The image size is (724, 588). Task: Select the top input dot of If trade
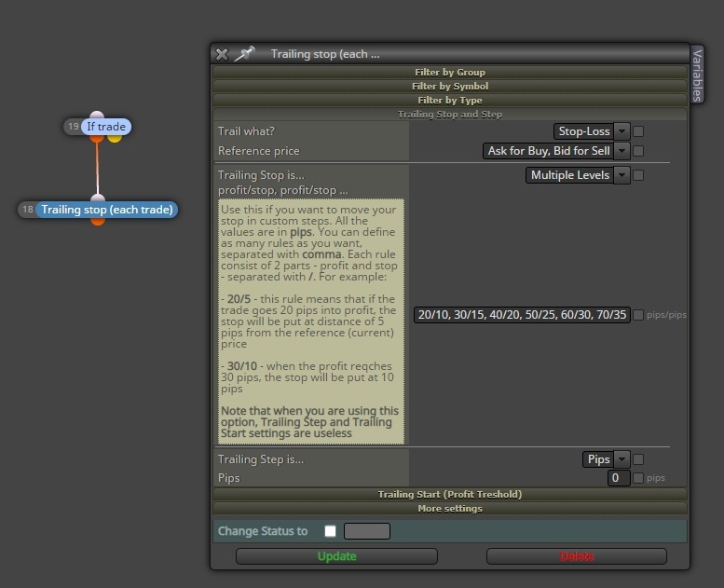[x=97, y=115]
